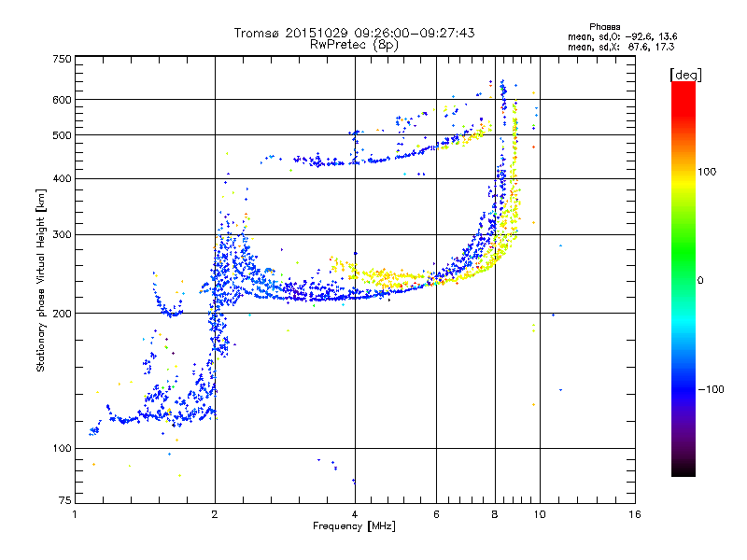
Task: Click the y-axis tick label '600'
Action: click(62, 100)
